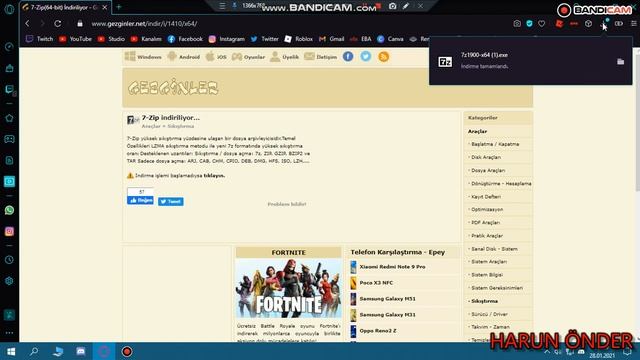This screenshot has width=640, height=360.
Task: Open the Gmail bookmark
Action: pos(331,39)
